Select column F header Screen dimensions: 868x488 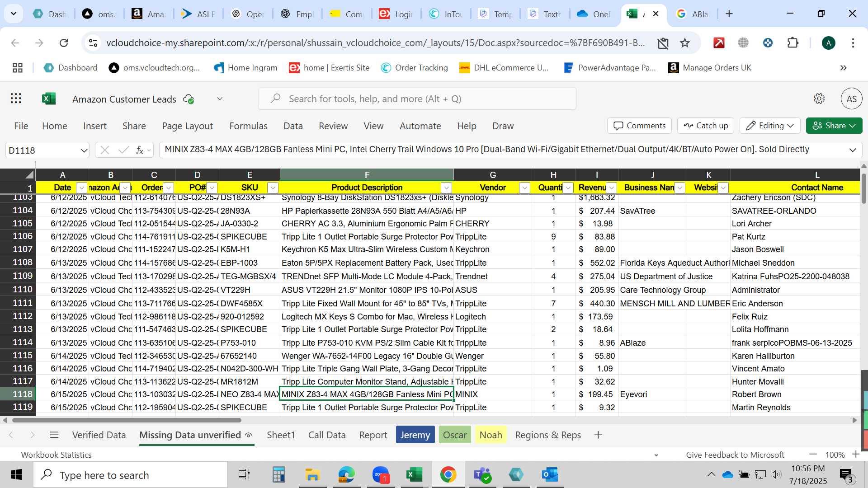click(x=367, y=175)
